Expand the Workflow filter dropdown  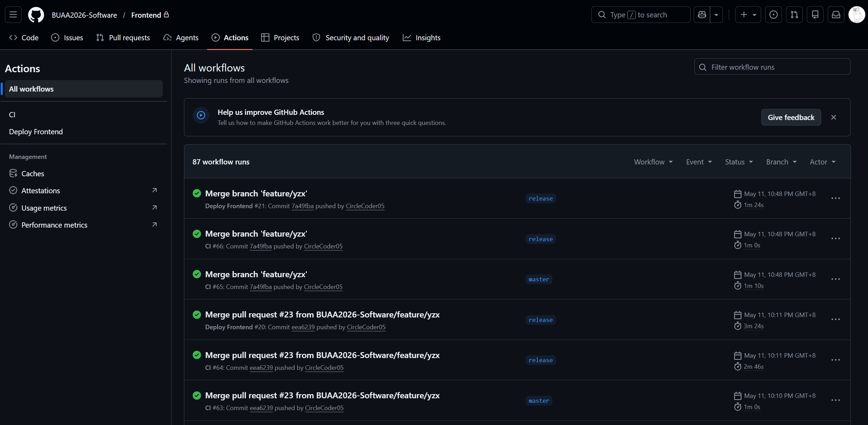pyautogui.click(x=653, y=162)
